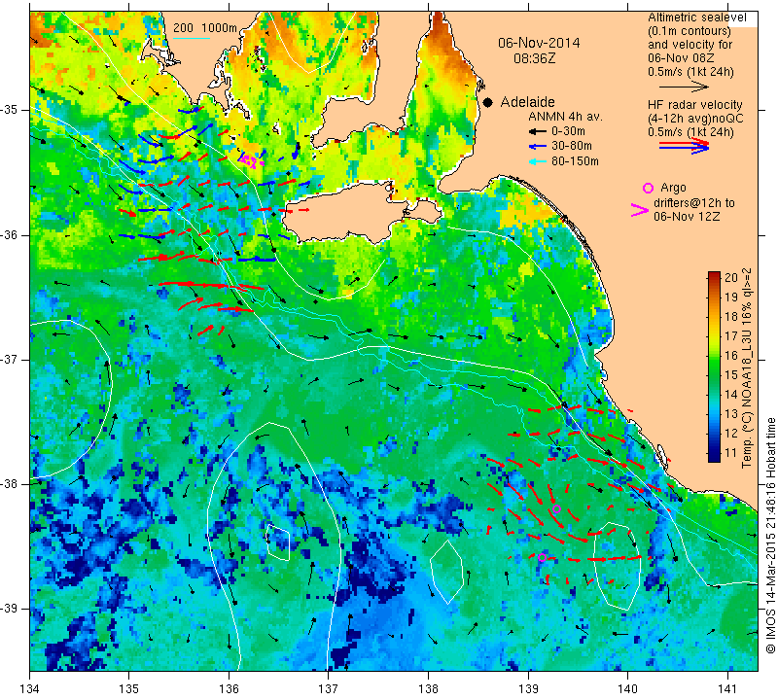Screen dimensions: 778x700
Task: Click the cyan 80-150m legend arrow
Action: click(x=537, y=161)
